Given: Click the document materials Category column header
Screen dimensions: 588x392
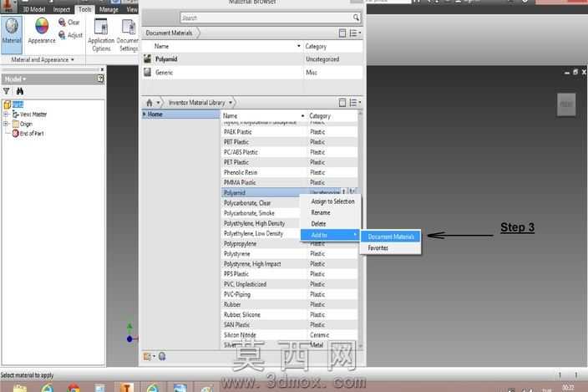Looking at the screenshot, I should point(332,46).
